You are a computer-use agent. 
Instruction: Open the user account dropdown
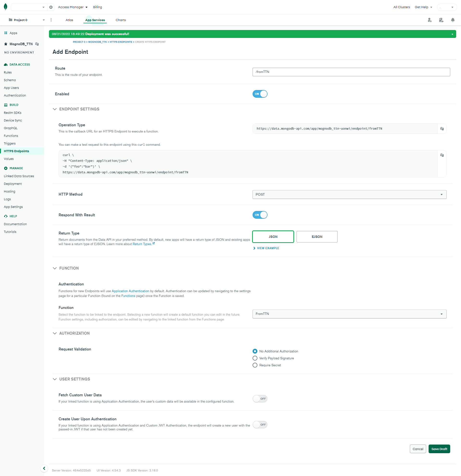(447, 7)
